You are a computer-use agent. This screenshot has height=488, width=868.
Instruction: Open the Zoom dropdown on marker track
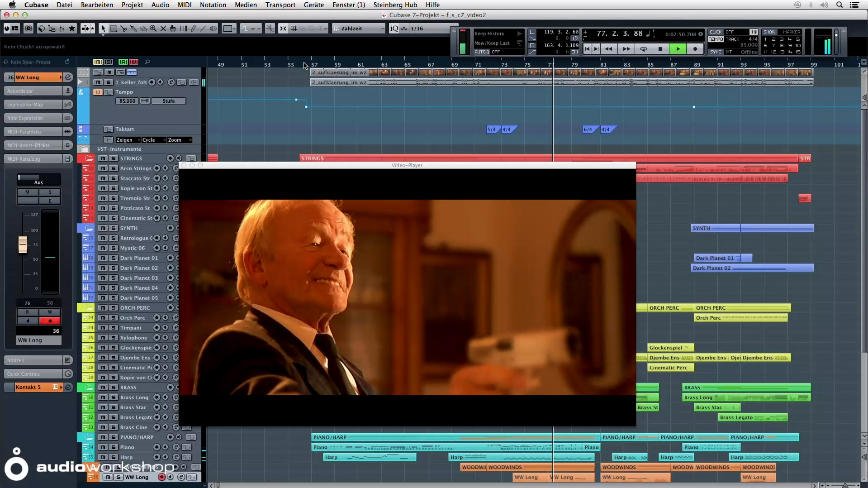(180, 140)
